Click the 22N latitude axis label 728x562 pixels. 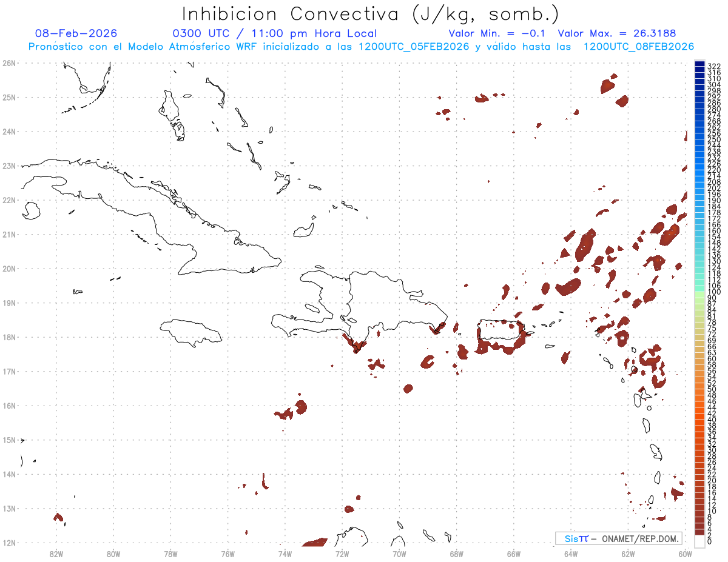click(9, 200)
